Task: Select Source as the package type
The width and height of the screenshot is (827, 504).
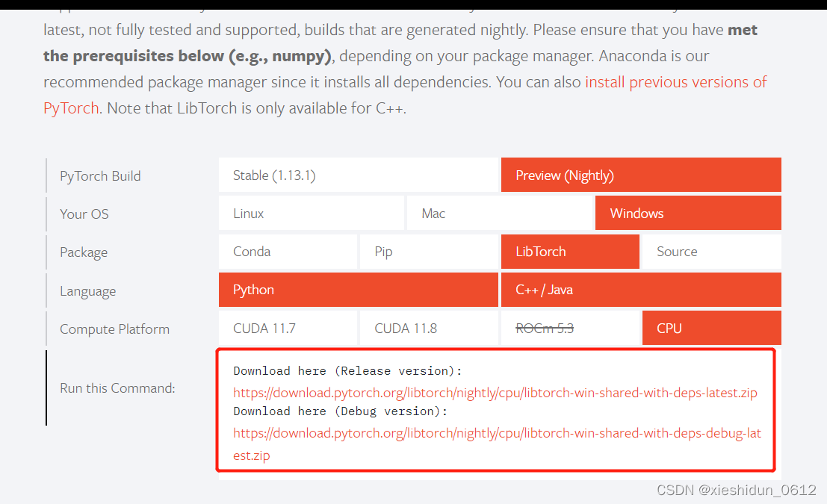Action: pyautogui.click(x=710, y=252)
